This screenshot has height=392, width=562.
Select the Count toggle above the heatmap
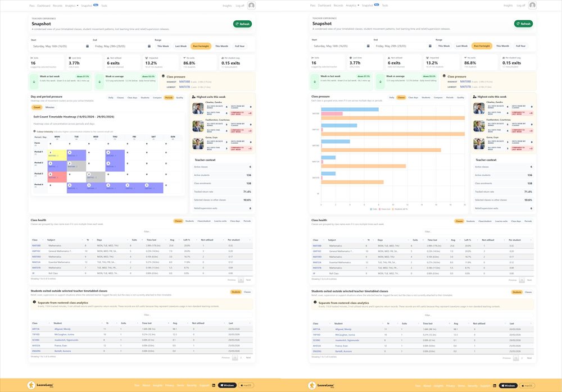tap(37, 107)
